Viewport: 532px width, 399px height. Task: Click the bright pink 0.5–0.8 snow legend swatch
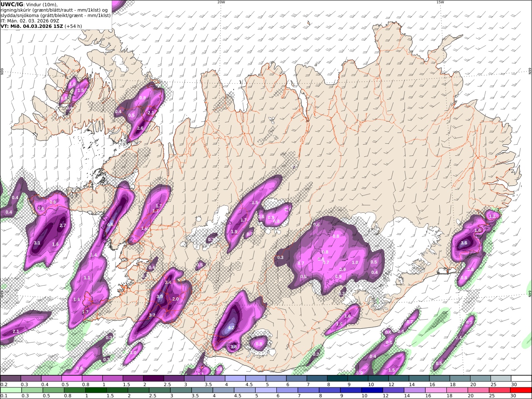pos(72,379)
